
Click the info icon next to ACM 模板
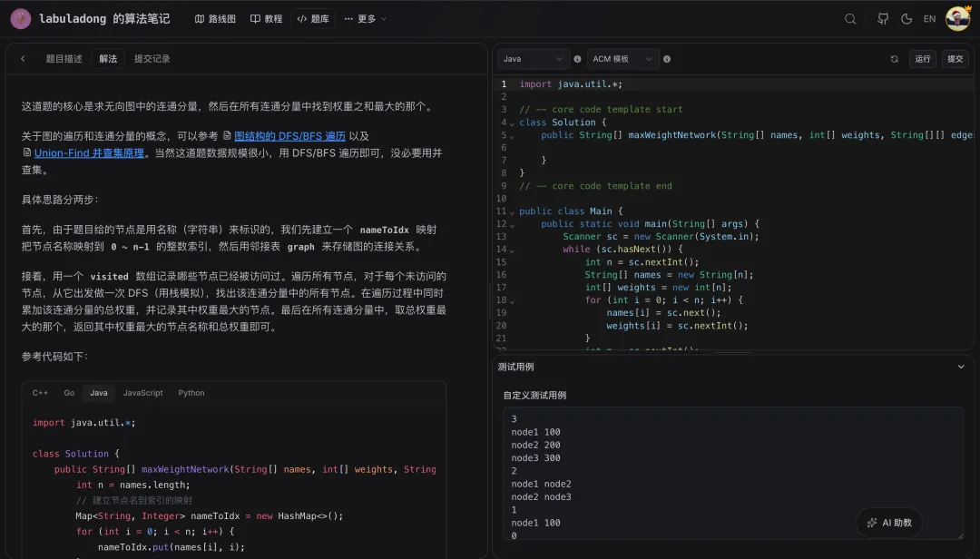[x=666, y=58]
